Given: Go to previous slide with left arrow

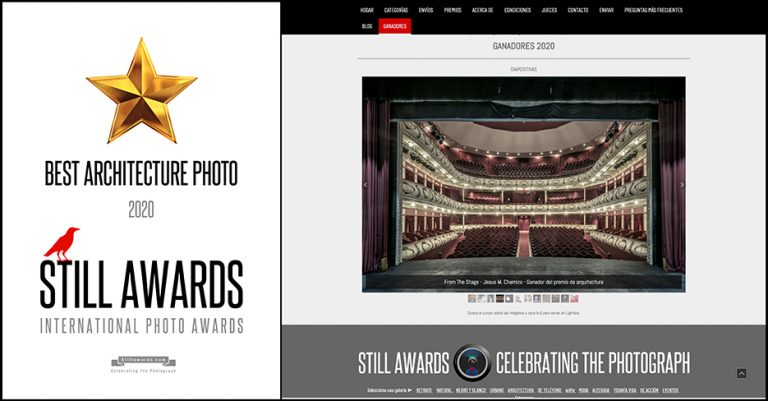Looking at the screenshot, I should click(x=365, y=185).
